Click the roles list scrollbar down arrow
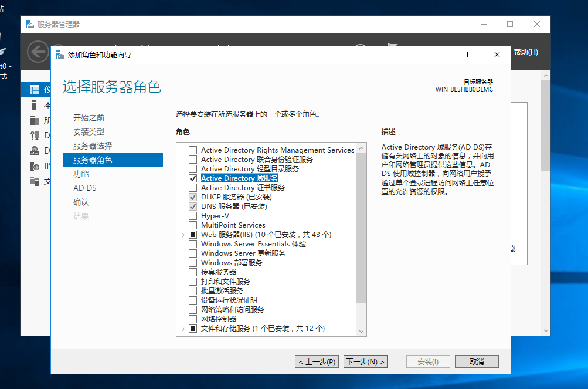Image resolution: width=588 pixels, height=389 pixels. 362,331
